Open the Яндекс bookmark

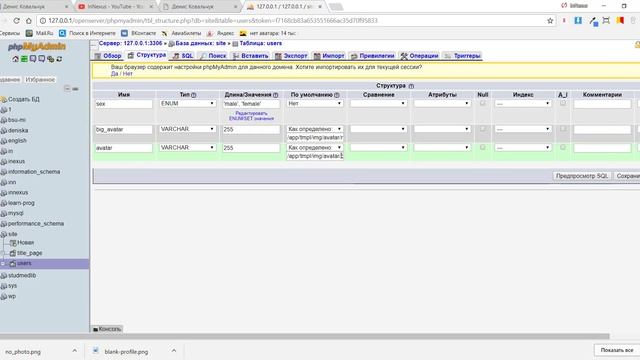click(x=220, y=33)
